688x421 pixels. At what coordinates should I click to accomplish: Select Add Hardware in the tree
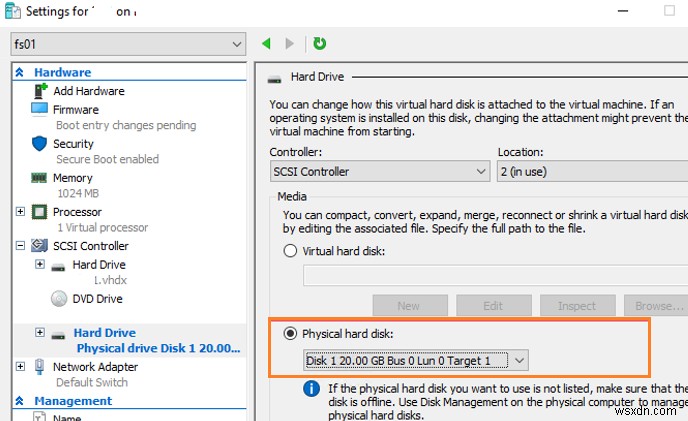pyautogui.click(x=89, y=91)
